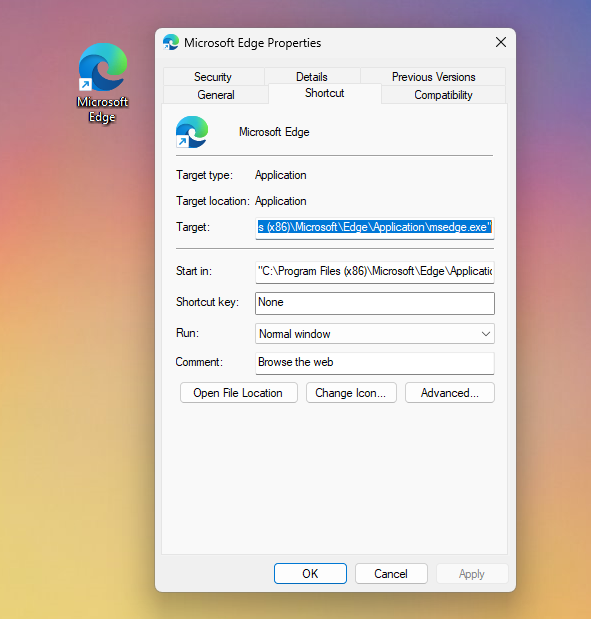This screenshot has height=619, width=591.
Task: Close the Microsoft Edge Properties dialog
Action: point(501,42)
